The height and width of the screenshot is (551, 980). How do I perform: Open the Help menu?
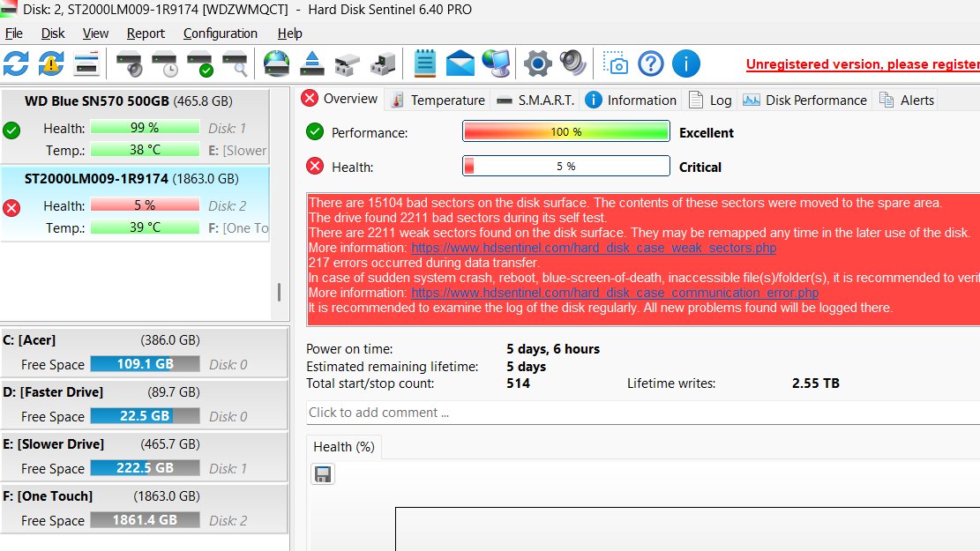289,34
